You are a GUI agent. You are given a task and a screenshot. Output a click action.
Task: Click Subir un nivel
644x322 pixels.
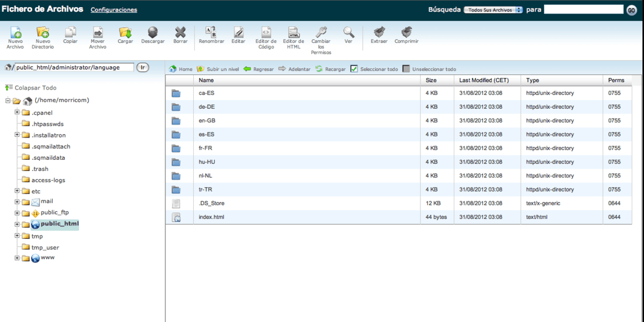(218, 69)
